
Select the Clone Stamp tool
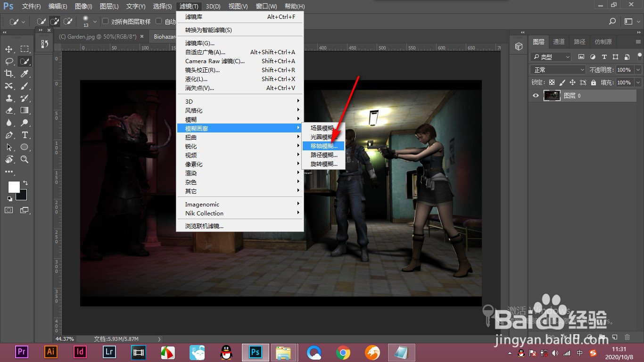(x=9, y=98)
